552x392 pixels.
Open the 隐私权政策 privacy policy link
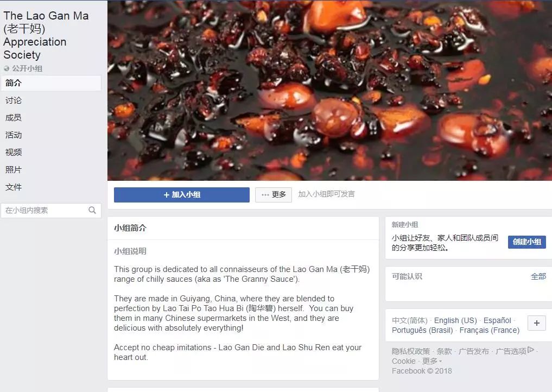click(411, 351)
